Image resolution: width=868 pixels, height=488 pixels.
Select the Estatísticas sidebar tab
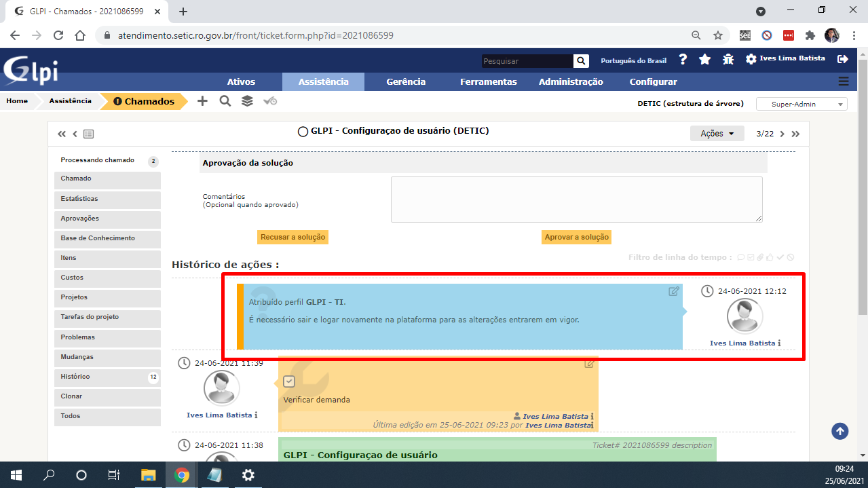(107, 200)
